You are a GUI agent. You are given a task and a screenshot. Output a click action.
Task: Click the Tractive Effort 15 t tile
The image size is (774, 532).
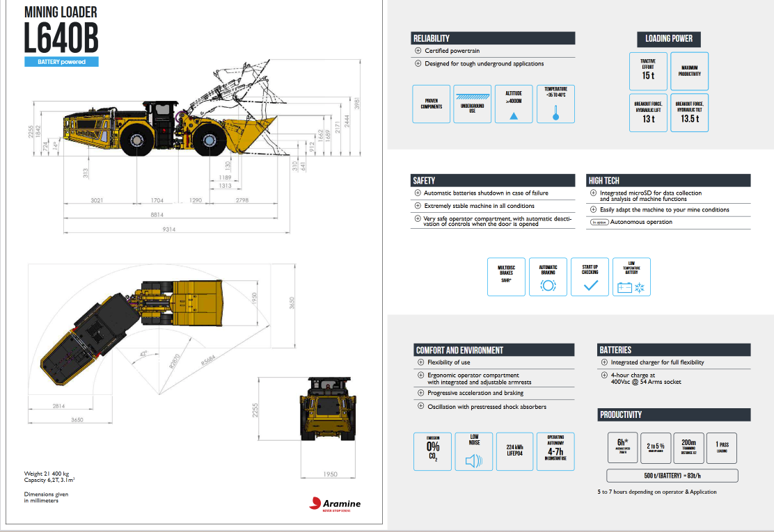(x=648, y=71)
